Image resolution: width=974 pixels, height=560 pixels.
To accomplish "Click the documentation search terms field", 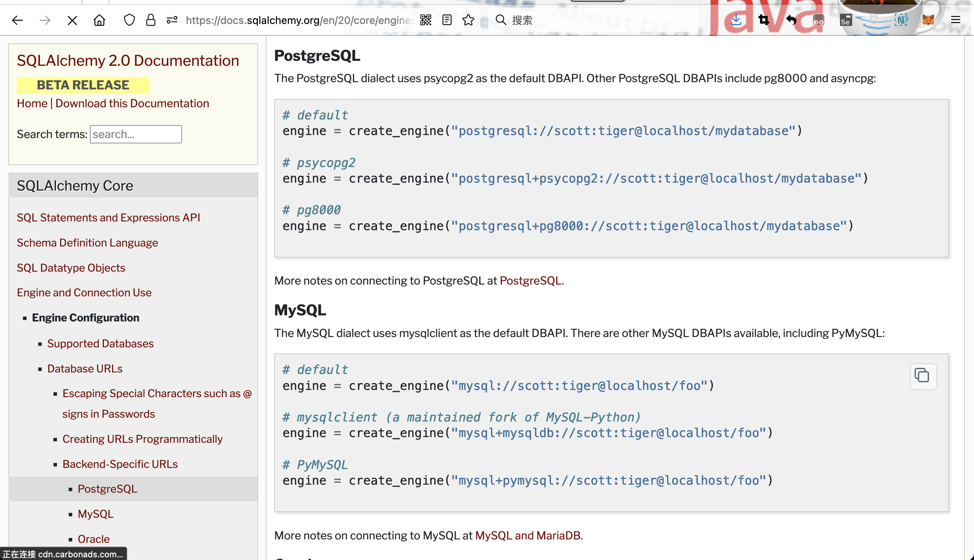I will 136,134.
